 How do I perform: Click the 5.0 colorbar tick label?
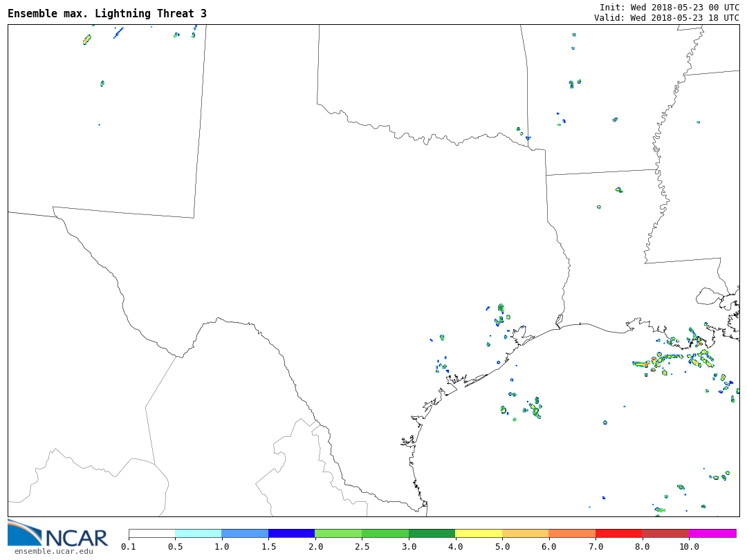coord(502,547)
